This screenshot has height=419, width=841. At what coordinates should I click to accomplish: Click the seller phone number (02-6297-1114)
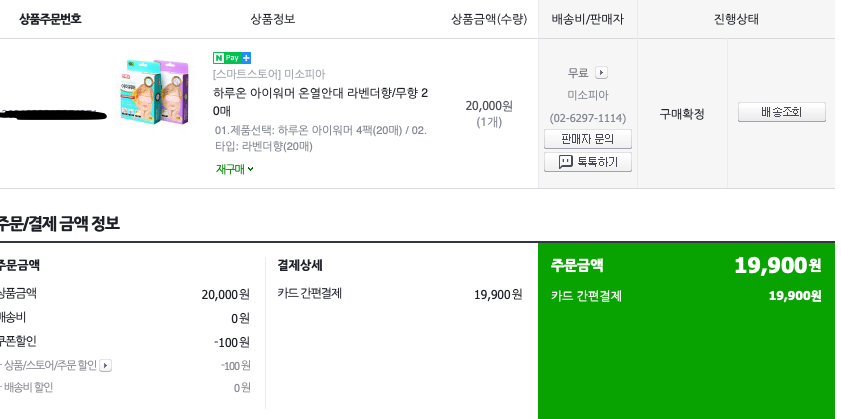[587, 117]
